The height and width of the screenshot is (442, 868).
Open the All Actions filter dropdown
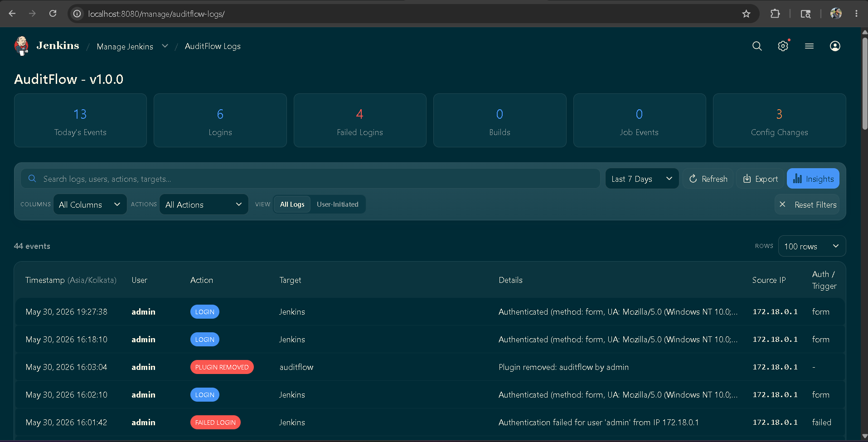(204, 204)
